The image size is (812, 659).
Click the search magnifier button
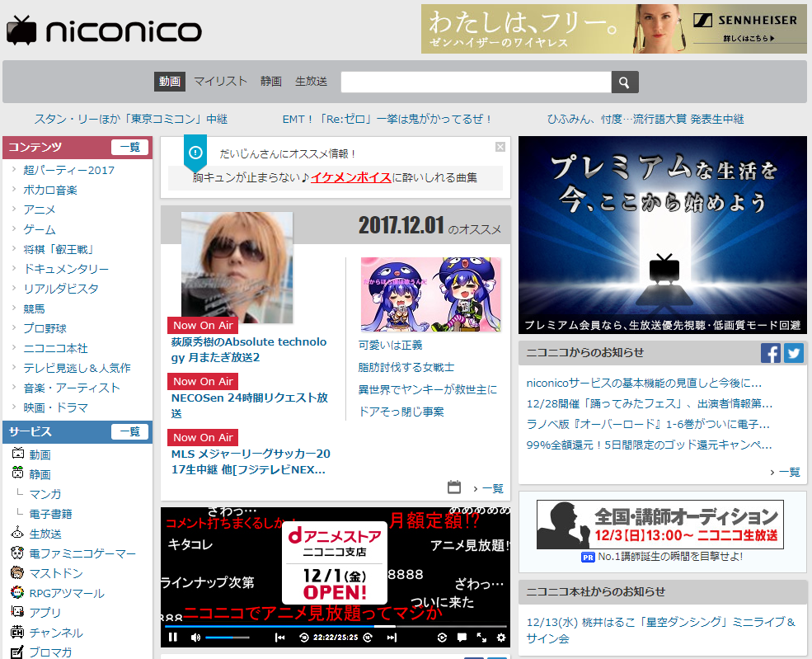coord(625,82)
